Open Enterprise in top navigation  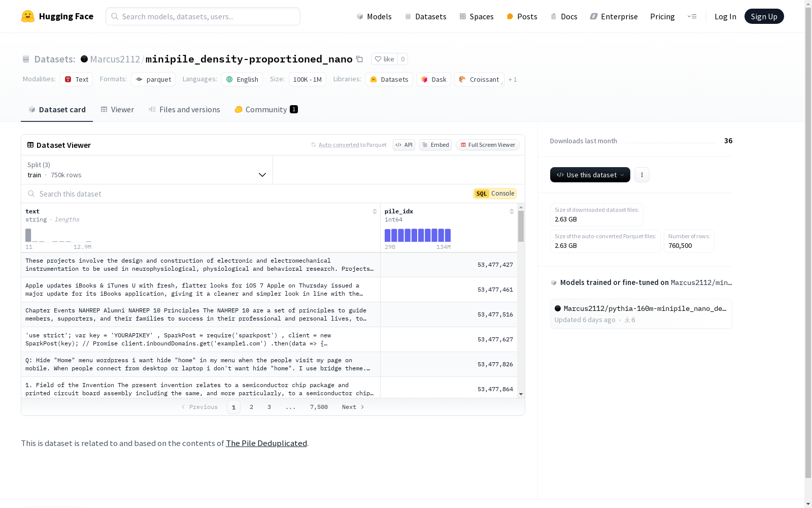point(614,16)
